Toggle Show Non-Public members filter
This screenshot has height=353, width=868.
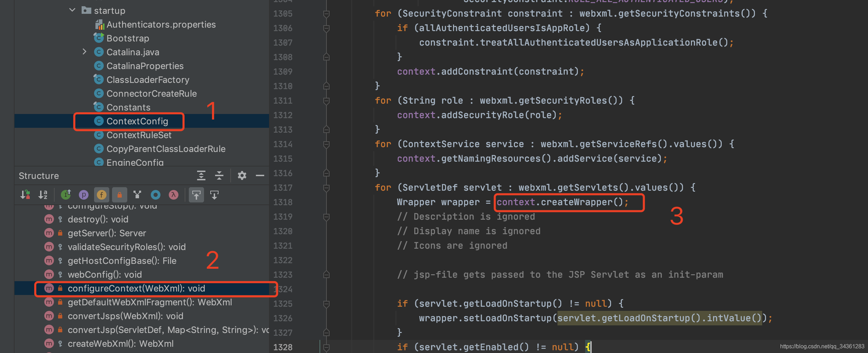(x=120, y=195)
